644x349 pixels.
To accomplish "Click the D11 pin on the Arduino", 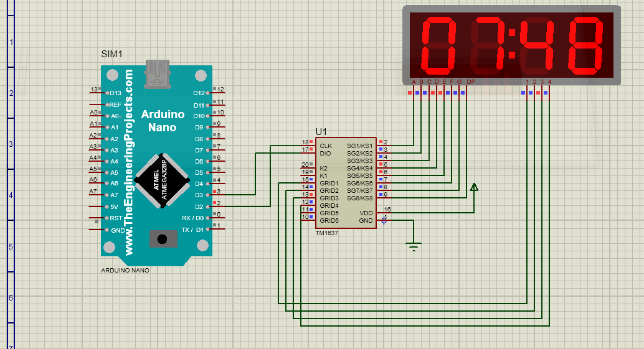I will click(x=199, y=105).
